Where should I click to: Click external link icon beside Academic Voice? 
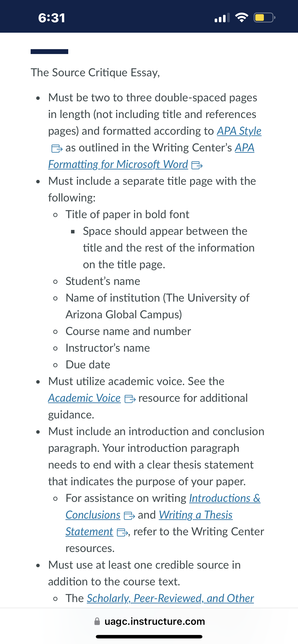130,399
